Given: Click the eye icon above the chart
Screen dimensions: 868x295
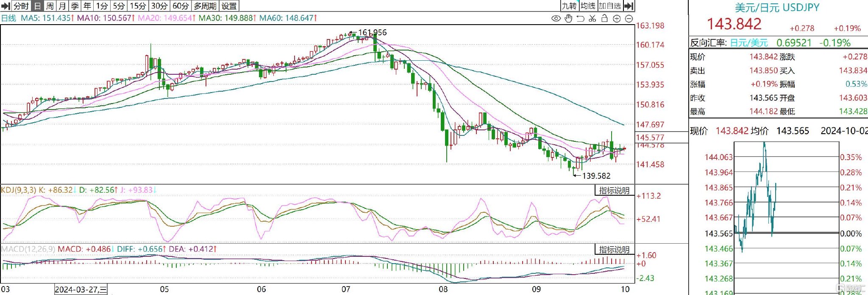Looking at the screenshot, I should point(556,18).
